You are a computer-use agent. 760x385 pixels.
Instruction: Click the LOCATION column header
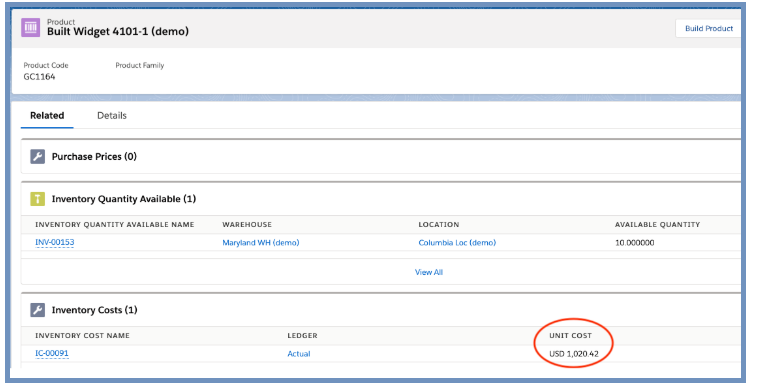tap(439, 225)
